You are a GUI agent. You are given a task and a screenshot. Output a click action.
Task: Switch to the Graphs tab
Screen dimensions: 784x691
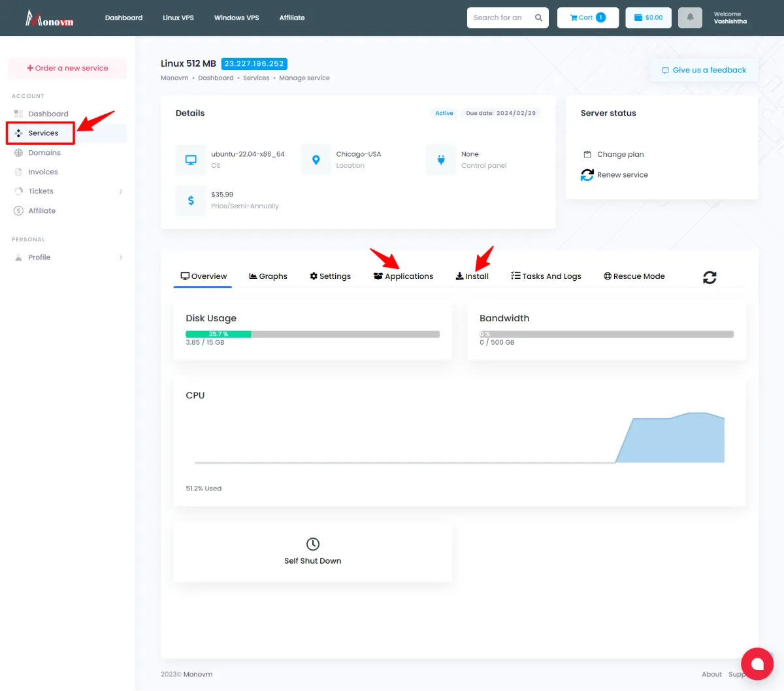click(268, 276)
